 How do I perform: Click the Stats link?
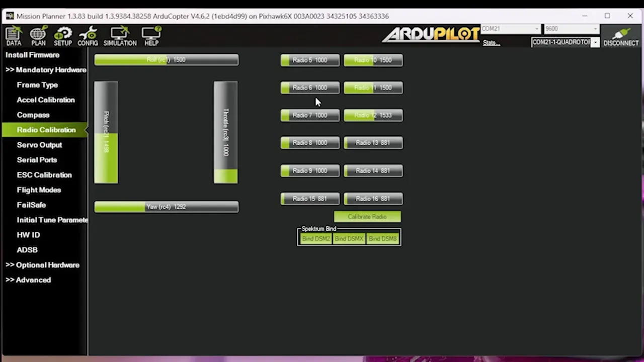(x=491, y=43)
